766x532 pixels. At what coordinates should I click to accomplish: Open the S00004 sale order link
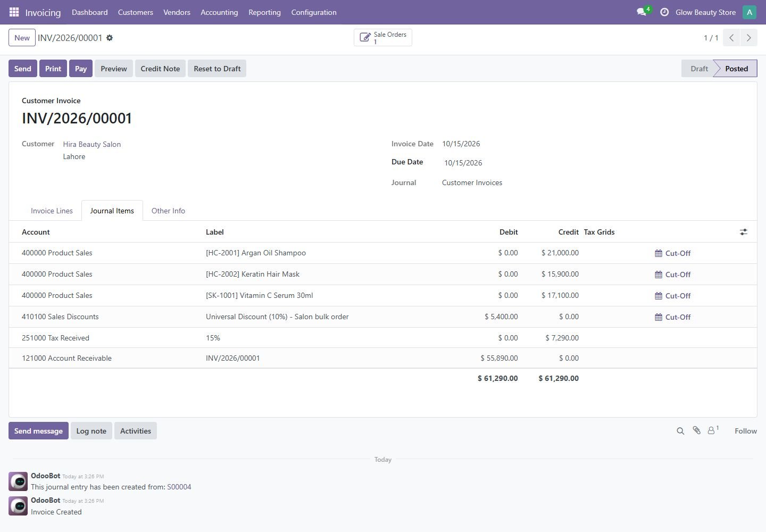coord(179,487)
